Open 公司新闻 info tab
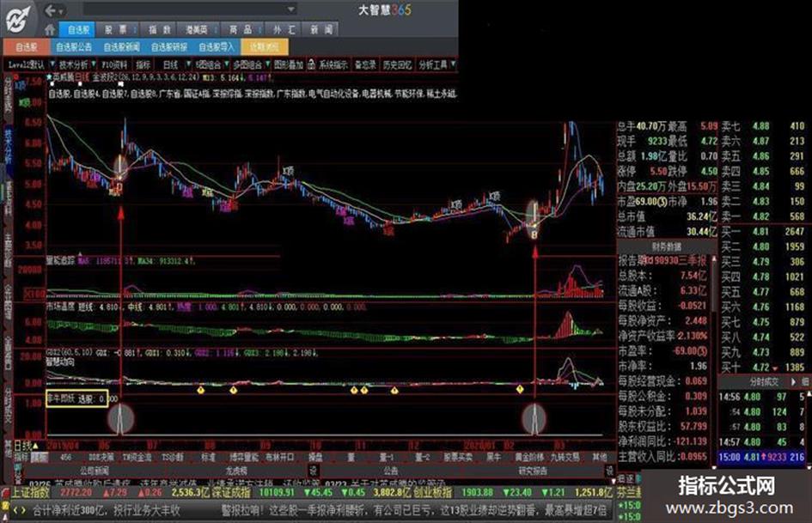This screenshot has width=812, height=523. pyautogui.click(x=95, y=471)
